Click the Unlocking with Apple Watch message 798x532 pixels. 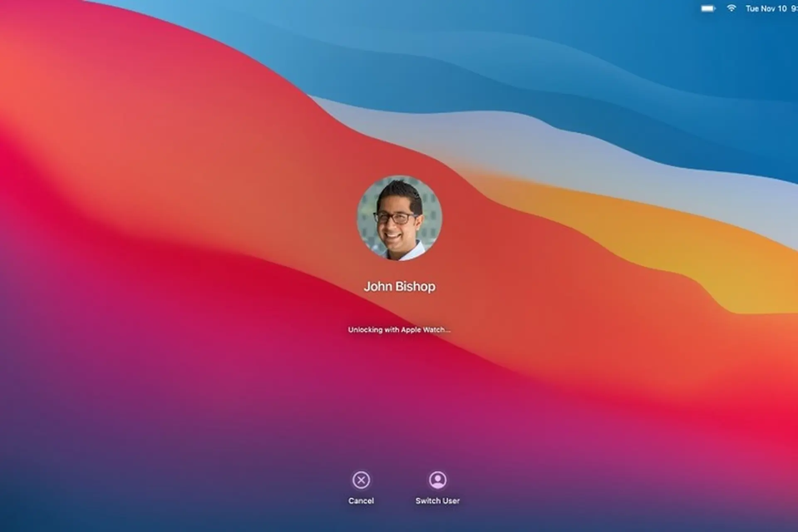(x=399, y=330)
